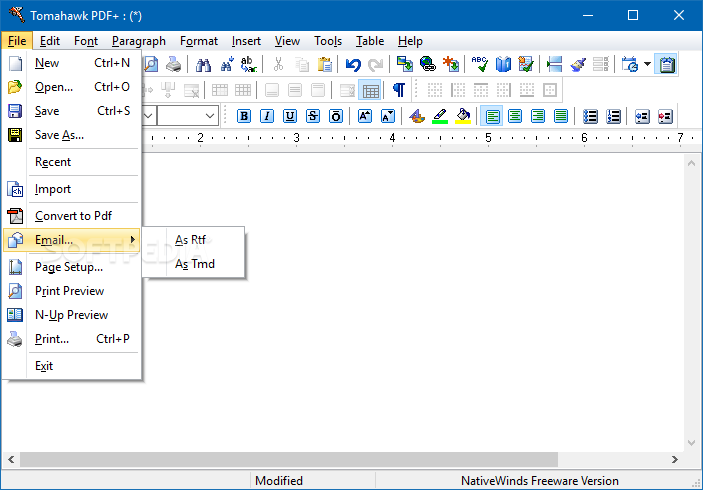Image resolution: width=703 pixels, height=490 pixels.
Task: Click the bulleted list icon
Action: coord(590,117)
